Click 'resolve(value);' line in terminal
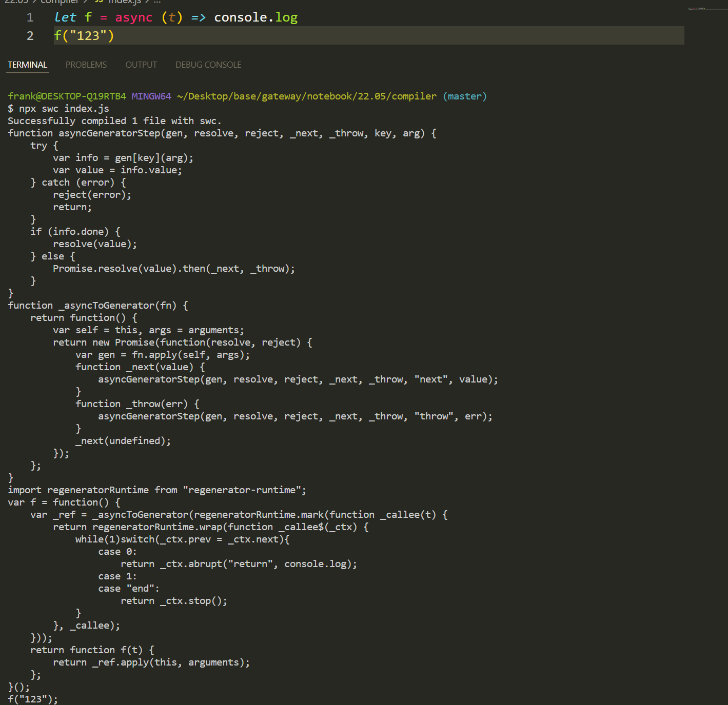 pos(95,244)
